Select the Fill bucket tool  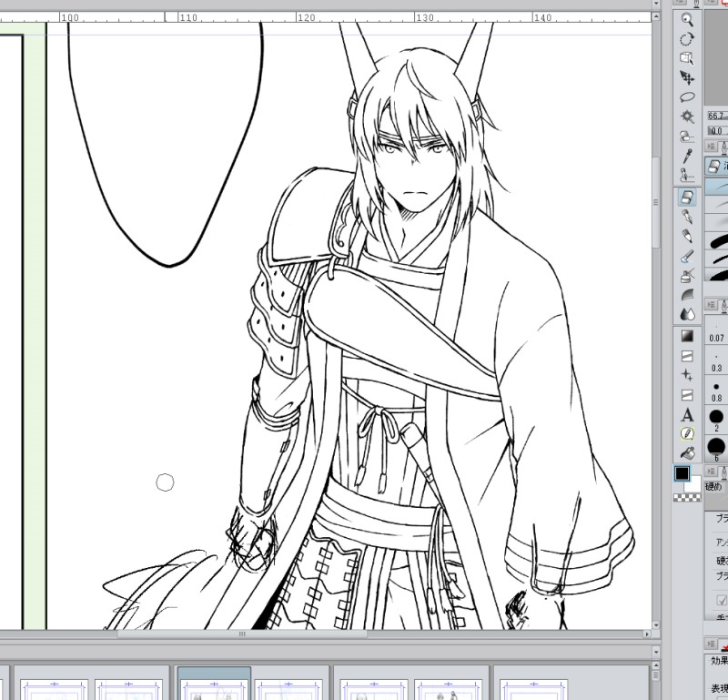pos(687,452)
